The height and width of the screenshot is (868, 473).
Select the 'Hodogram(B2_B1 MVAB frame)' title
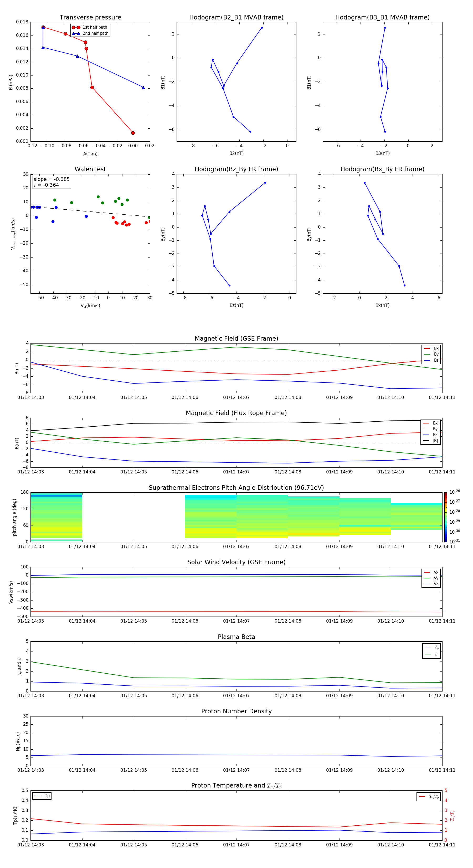tap(236, 18)
